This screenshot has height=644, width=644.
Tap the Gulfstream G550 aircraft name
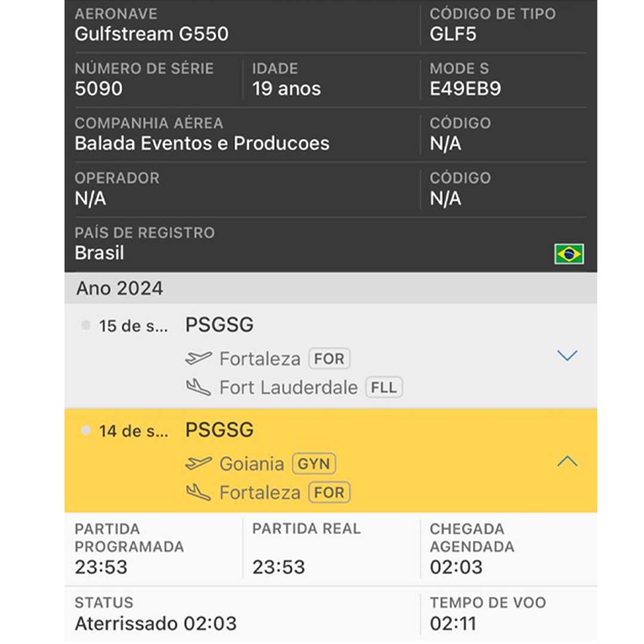[x=151, y=34]
